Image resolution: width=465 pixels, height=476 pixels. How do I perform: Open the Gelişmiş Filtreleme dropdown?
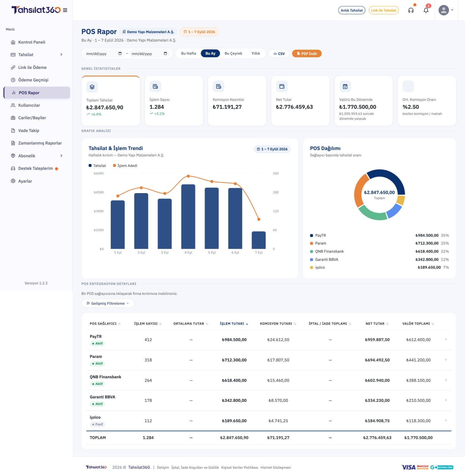click(108, 303)
